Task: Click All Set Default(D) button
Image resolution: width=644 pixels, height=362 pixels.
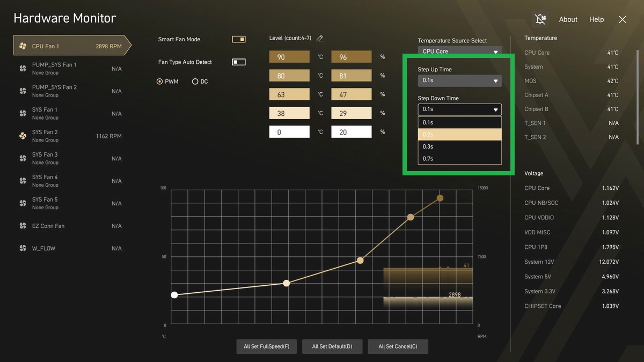Action: click(x=332, y=346)
